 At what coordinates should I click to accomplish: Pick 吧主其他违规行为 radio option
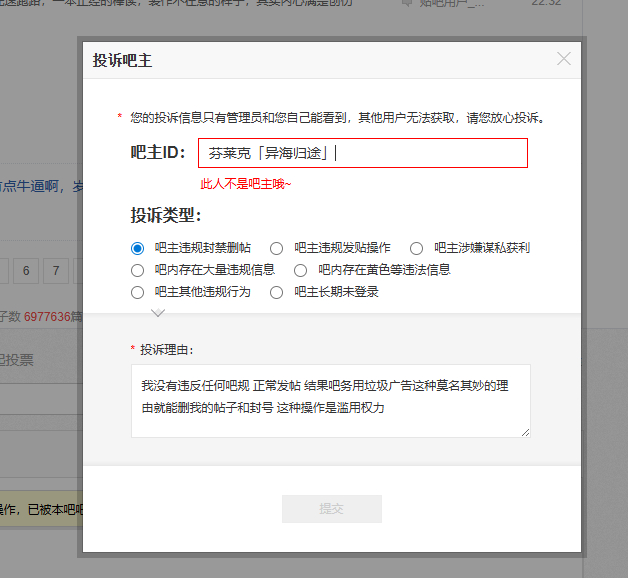(x=137, y=292)
